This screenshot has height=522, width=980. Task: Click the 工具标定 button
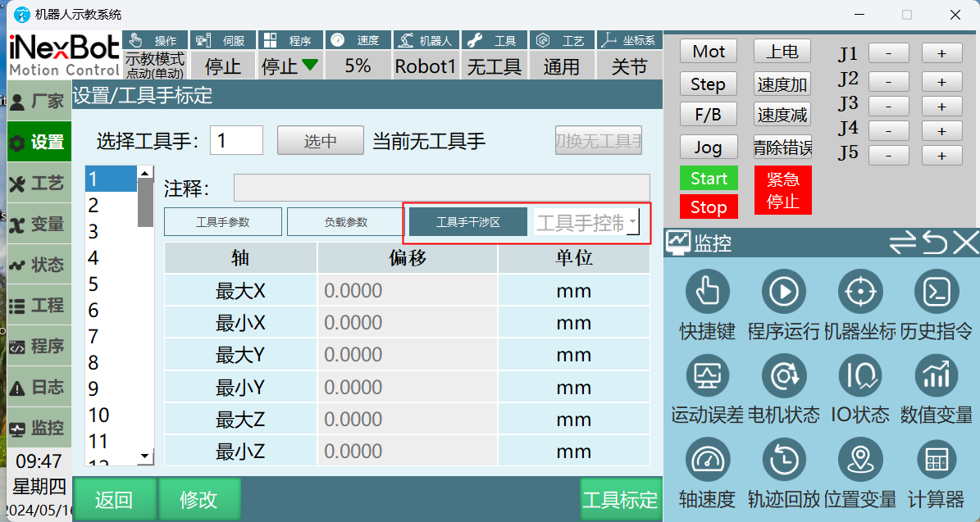pos(620,500)
